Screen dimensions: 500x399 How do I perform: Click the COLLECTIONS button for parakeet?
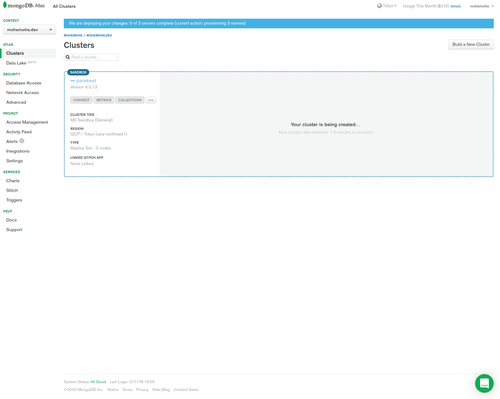(130, 100)
